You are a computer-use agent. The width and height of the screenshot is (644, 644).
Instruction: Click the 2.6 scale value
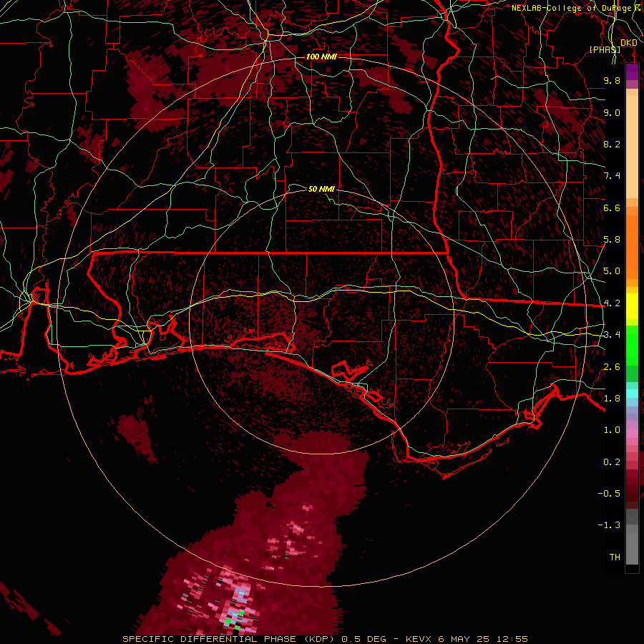point(612,367)
